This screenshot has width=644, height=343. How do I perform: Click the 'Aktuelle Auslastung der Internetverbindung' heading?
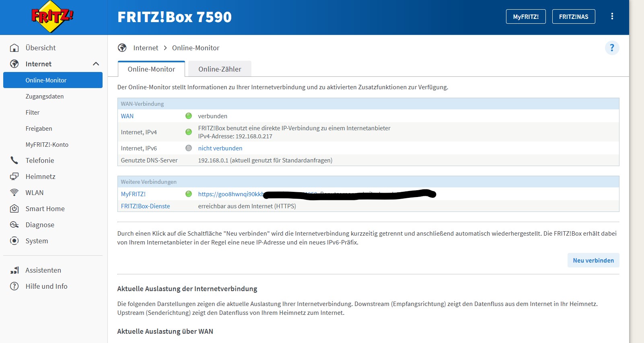pos(187,289)
